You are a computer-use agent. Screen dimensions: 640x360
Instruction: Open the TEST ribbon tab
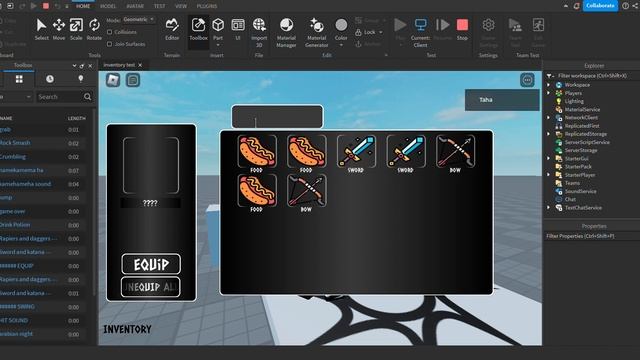[x=160, y=6]
